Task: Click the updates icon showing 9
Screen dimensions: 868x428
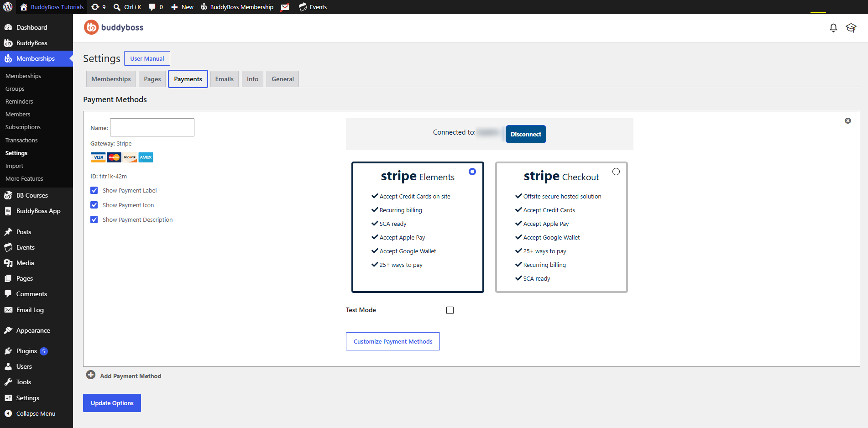Action: (98, 7)
